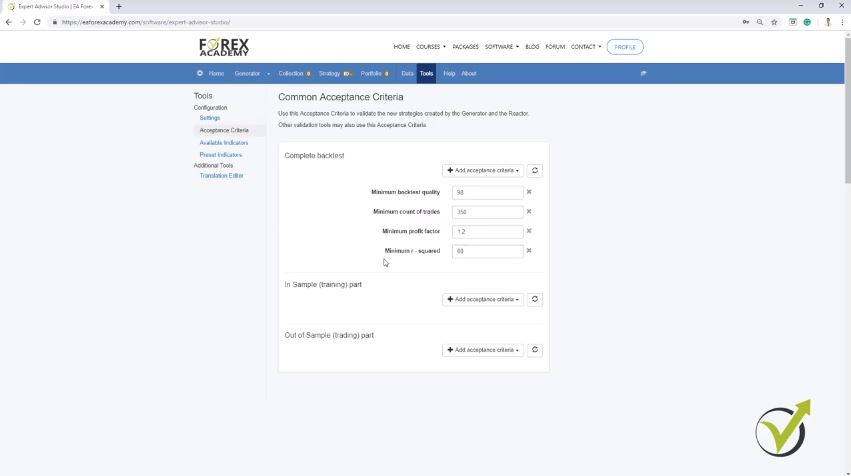Delete the Minimum r-squared criterion

529,251
